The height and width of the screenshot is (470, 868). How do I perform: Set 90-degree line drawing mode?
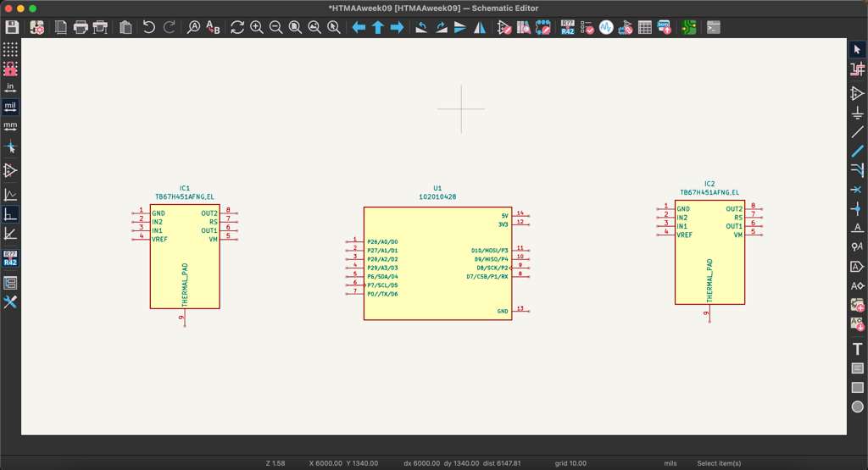10,214
